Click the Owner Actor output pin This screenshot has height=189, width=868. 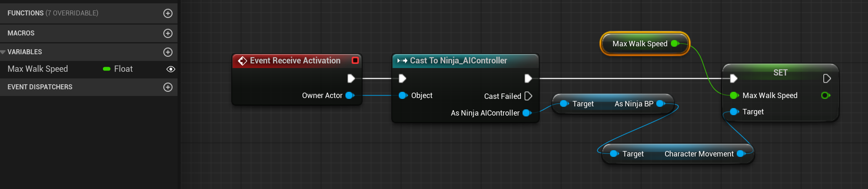350,96
